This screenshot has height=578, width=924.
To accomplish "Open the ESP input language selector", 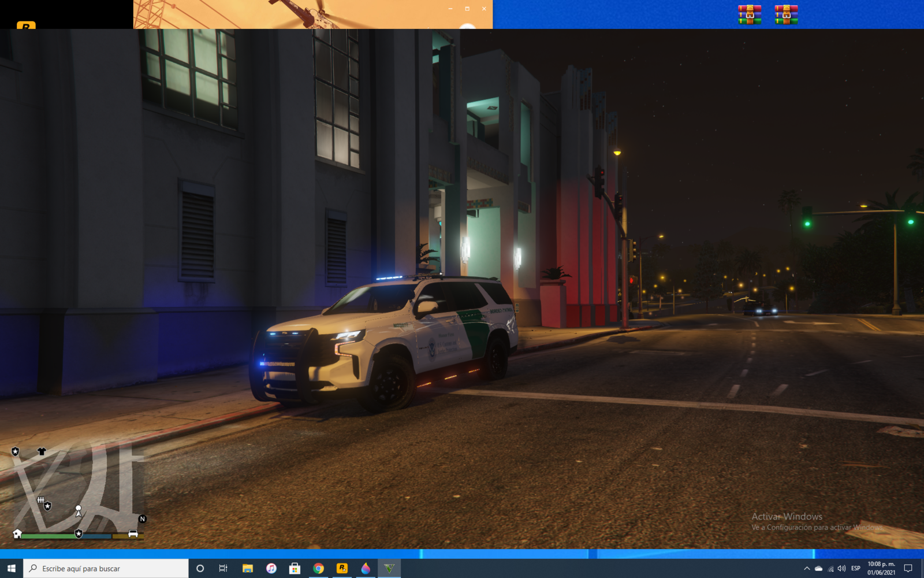I will [x=856, y=569].
